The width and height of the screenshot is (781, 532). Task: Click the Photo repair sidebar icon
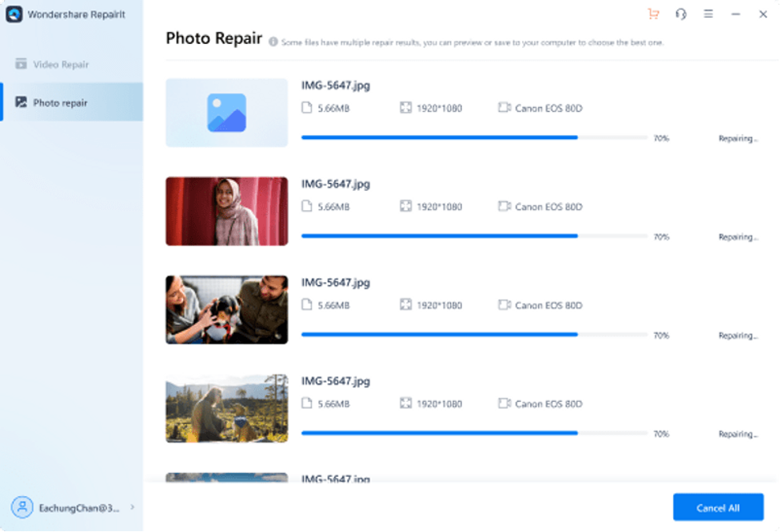click(x=21, y=102)
